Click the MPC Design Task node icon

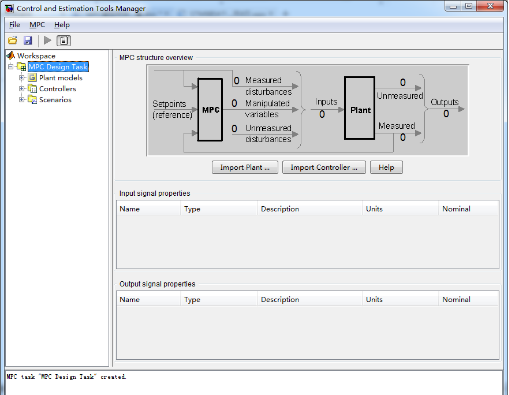click(x=22, y=67)
